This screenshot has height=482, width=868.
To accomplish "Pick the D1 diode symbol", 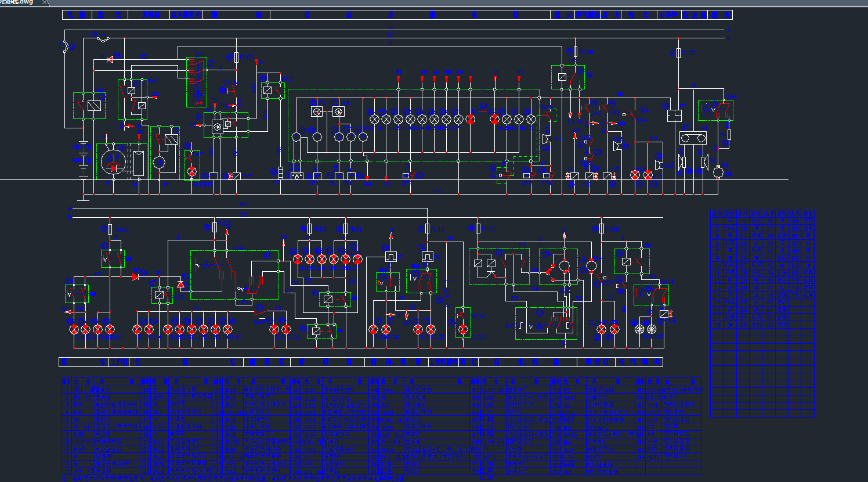I will 110,59.
